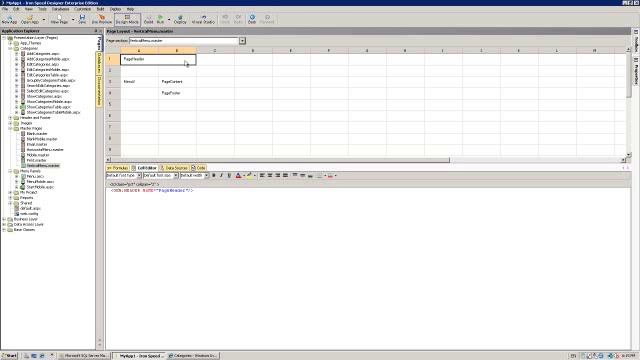Switch to the Code tab

pyautogui.click(x=199, y=168)
